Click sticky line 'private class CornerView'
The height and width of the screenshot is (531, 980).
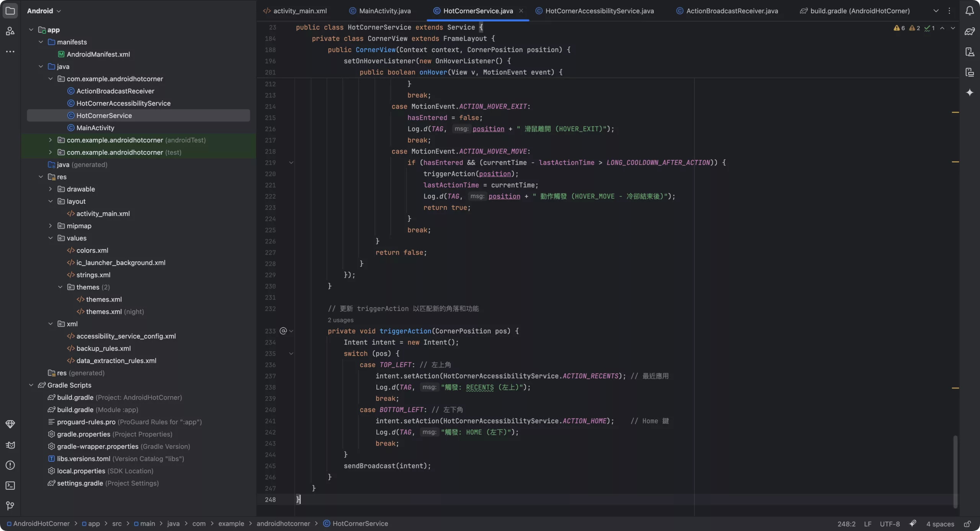point(403,38)
